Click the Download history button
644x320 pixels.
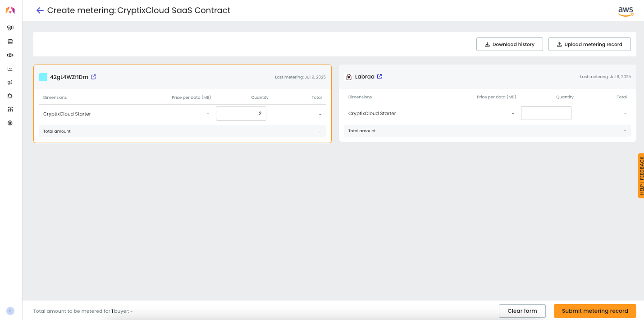coord(509,44)
